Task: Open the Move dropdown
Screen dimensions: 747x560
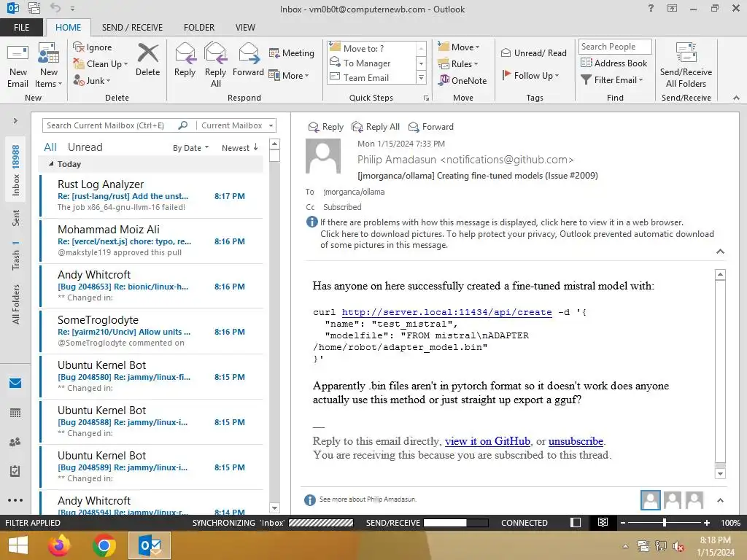Action: point(459,47)
